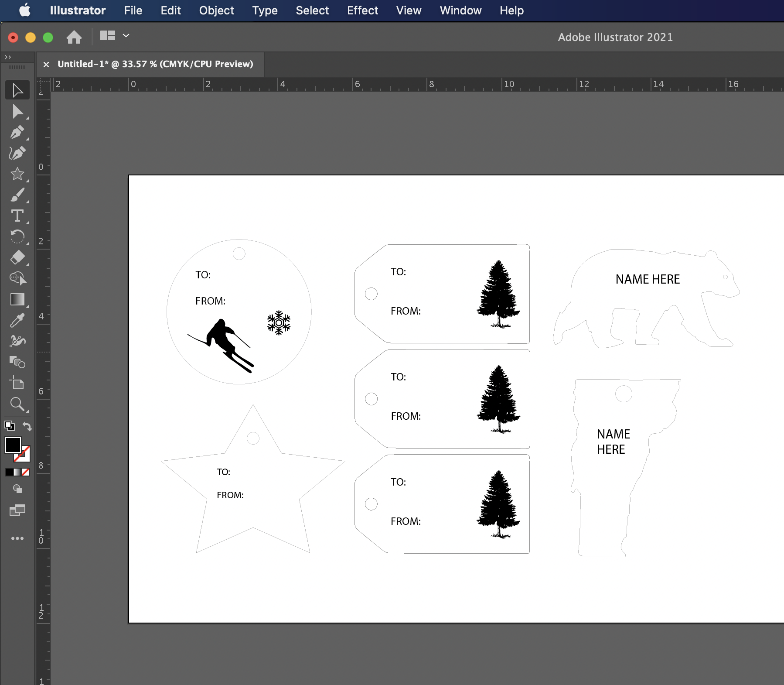
Task: Select the Type tool
Action: pyautogui.click(x=17, y=216)
